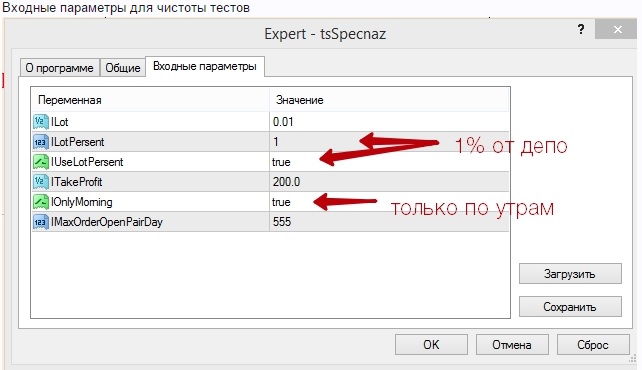Click the 'Значение' column header
This screenshot has width=642, height=370.
click(389, 100)
